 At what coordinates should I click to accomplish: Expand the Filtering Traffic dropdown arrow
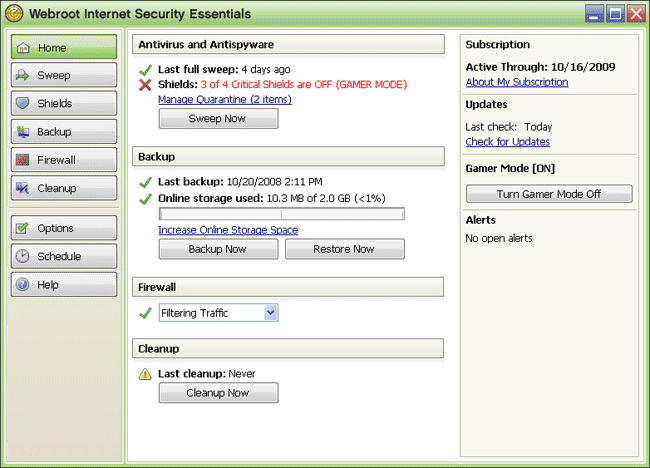click(271, 313)
